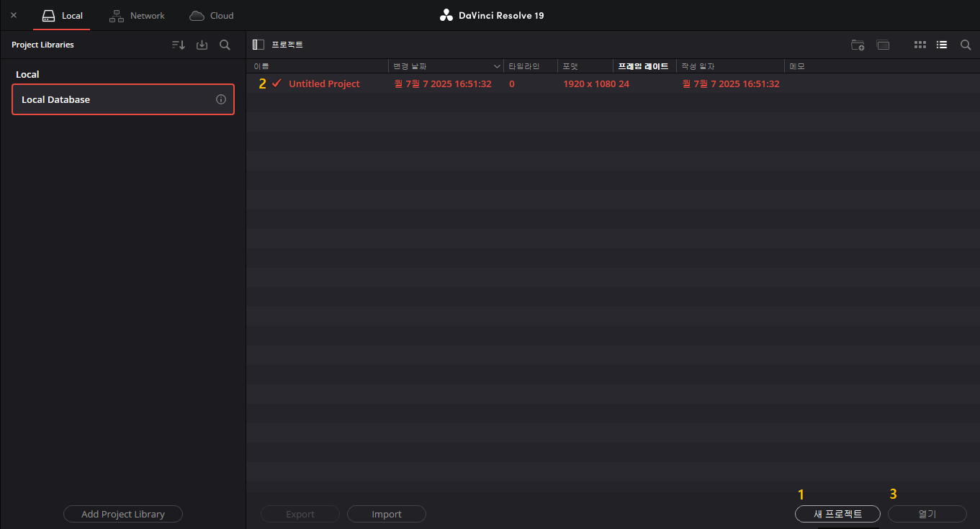Click the Local group heading in libraries

[x=27, y=74]
